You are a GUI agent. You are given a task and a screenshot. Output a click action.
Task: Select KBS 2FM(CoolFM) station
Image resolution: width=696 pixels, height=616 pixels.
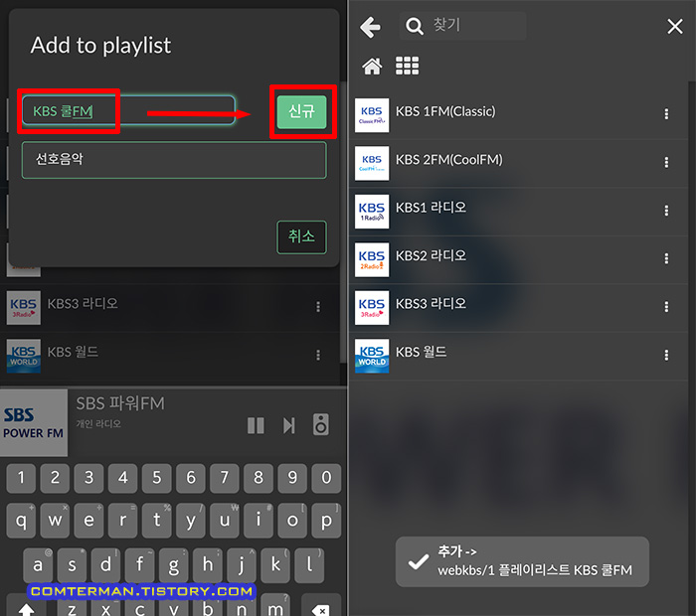[518, 163]
